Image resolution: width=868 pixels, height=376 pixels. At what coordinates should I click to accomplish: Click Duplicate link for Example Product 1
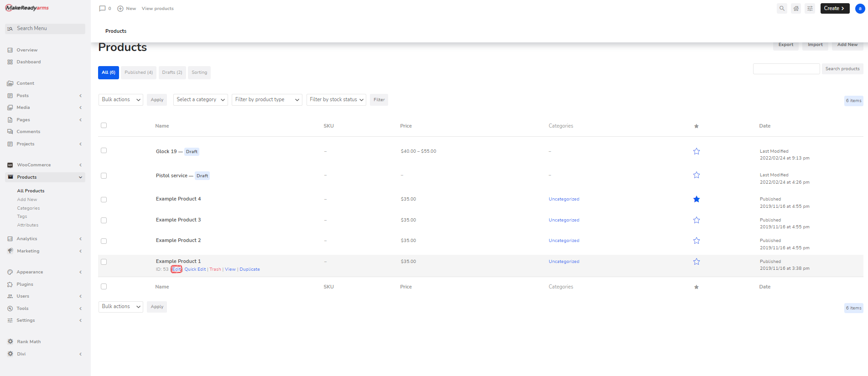(x=249, y=269)
